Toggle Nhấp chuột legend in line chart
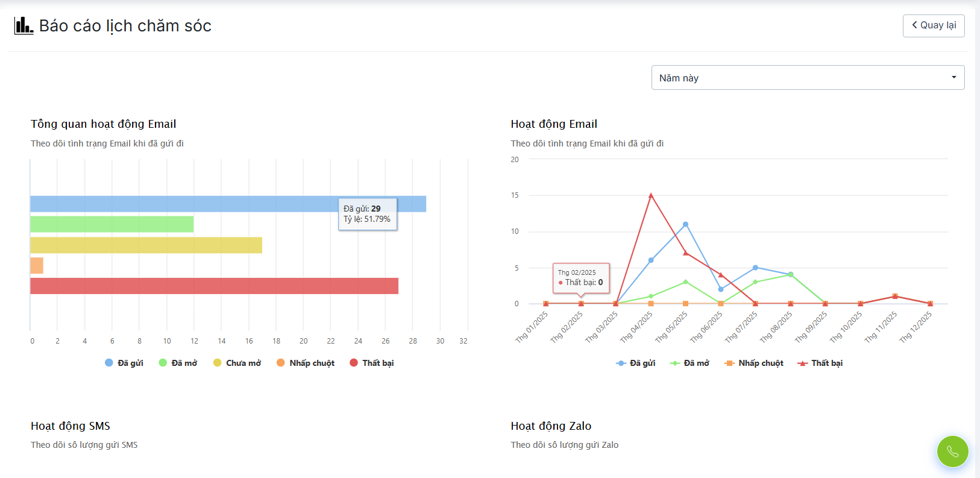This screenshot has width=980, height=478. [754, 363]
